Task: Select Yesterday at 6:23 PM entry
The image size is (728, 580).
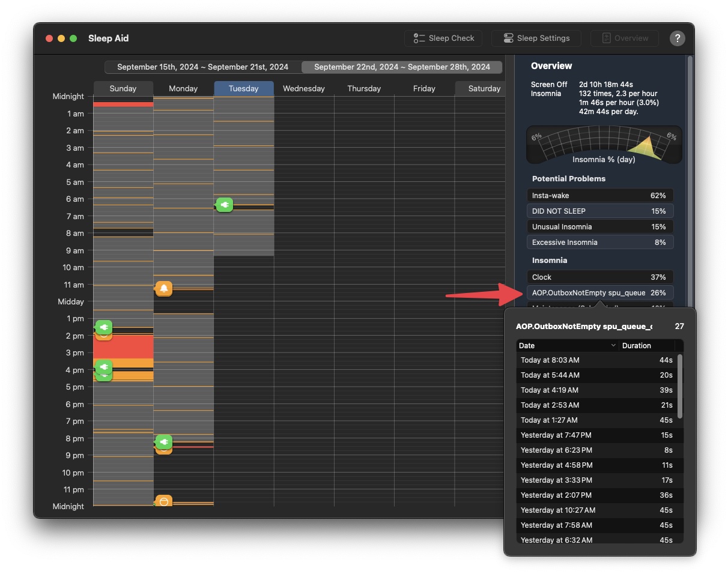Action: 596,450
